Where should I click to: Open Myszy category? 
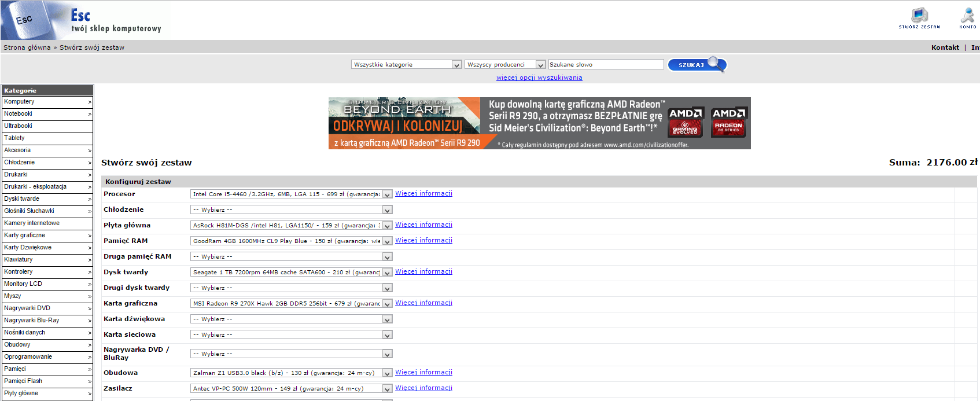coord(47,296)
